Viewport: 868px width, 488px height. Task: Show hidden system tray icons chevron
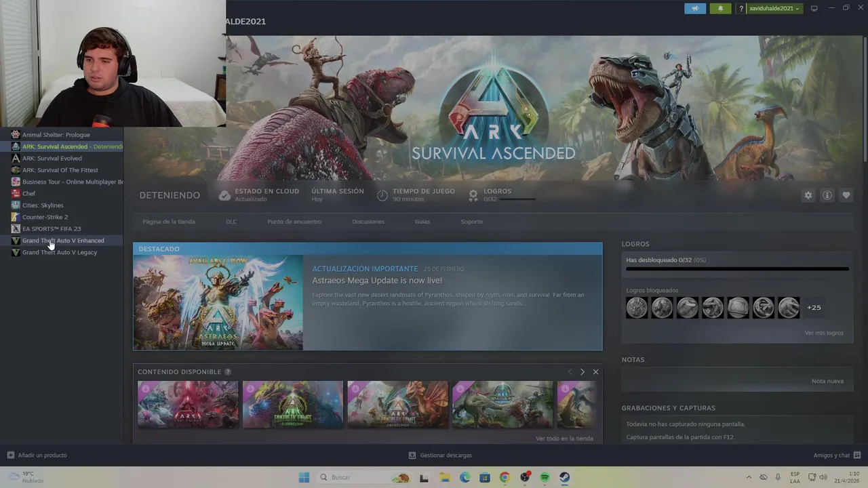(x=749, y=477)
